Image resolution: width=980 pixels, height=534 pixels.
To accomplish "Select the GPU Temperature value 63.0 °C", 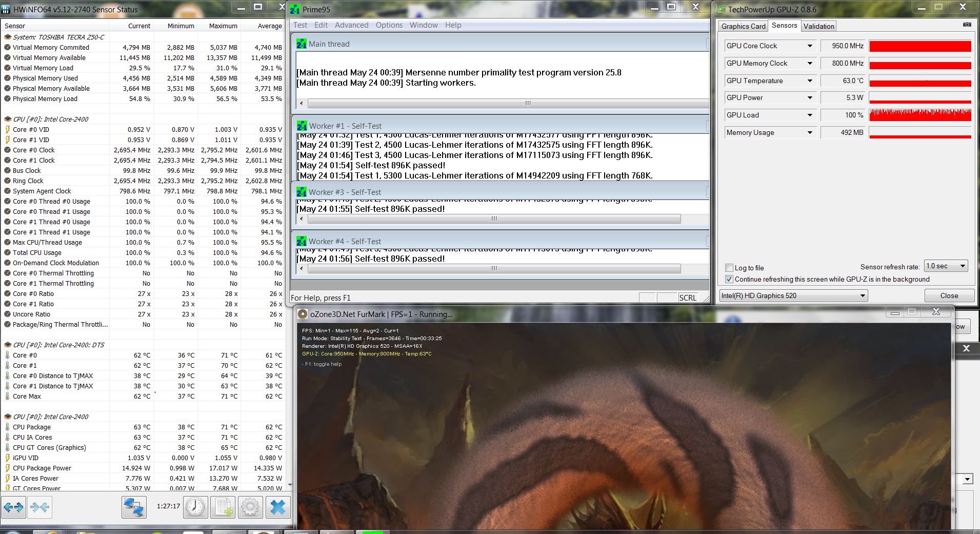I will coord(843,81).
